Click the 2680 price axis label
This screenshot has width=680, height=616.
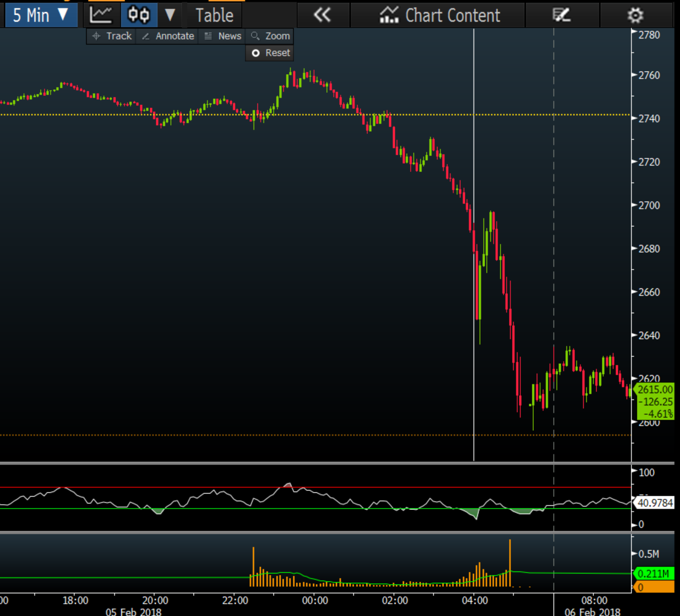point(649,249)
